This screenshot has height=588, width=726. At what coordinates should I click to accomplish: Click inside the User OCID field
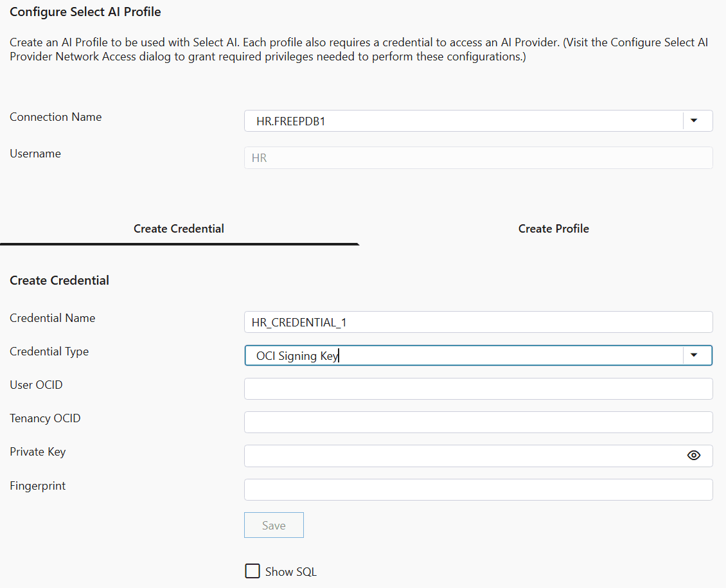[x=478, y=388]
